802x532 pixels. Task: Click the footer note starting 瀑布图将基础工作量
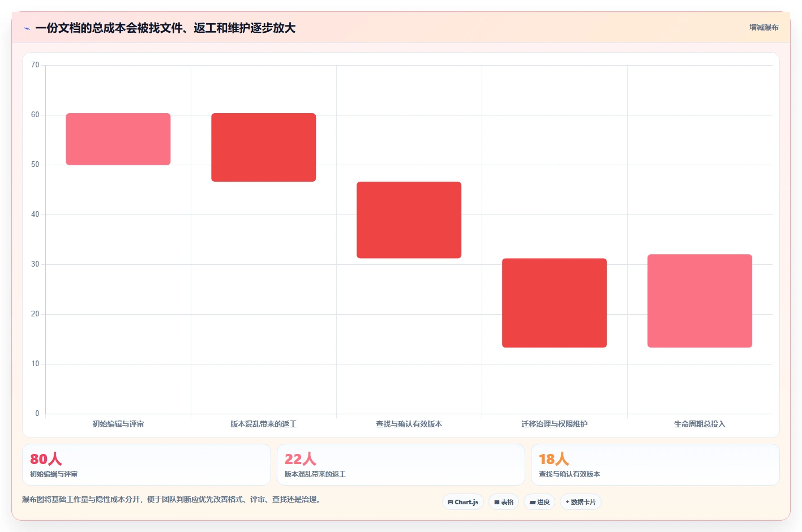pos(173,499)
